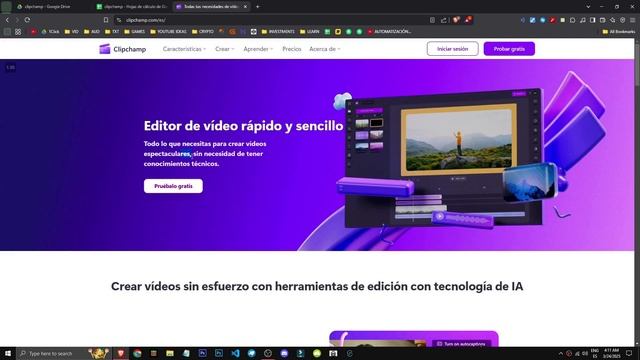Open the apps grid icon in bookmarks bar
The image size is (640, 360).
tap(18, 31)
